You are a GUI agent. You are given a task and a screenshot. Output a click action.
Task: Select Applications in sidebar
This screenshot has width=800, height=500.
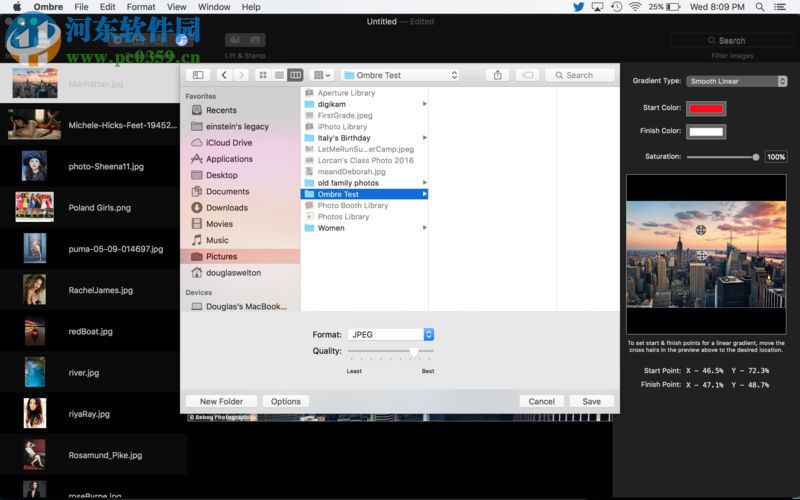240,159
